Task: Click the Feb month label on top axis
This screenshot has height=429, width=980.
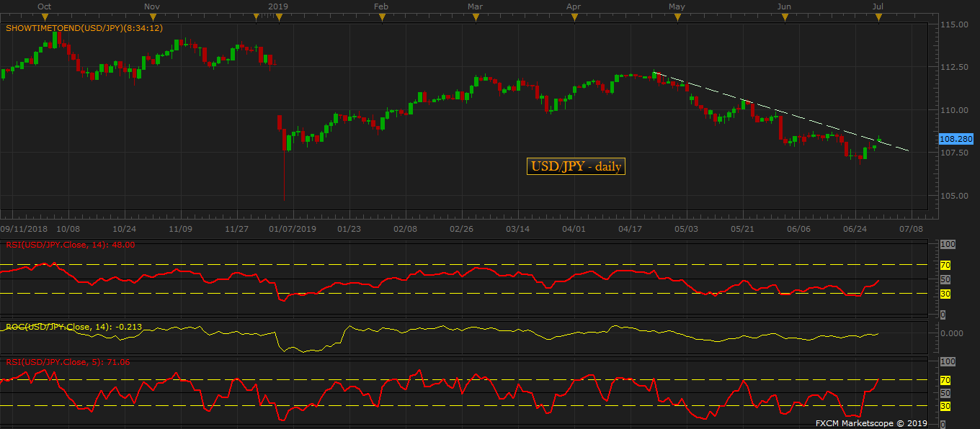Action: [382, 6]
